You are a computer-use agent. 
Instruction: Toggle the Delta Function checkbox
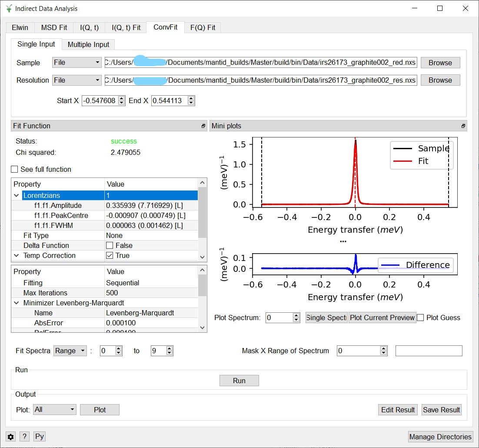pos(110,245)
